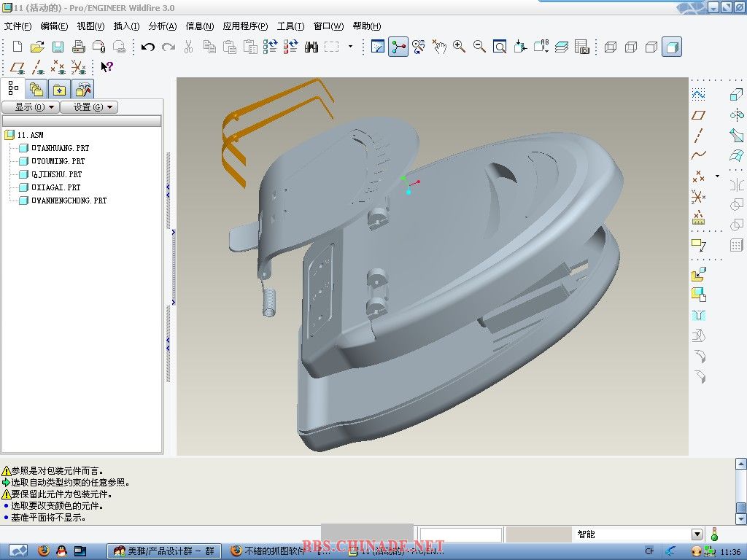Select TOUMING.PRT in the model tree
The height and width of the screenshot is (560, 747).
pyautogui.click(x=58, y=161)
